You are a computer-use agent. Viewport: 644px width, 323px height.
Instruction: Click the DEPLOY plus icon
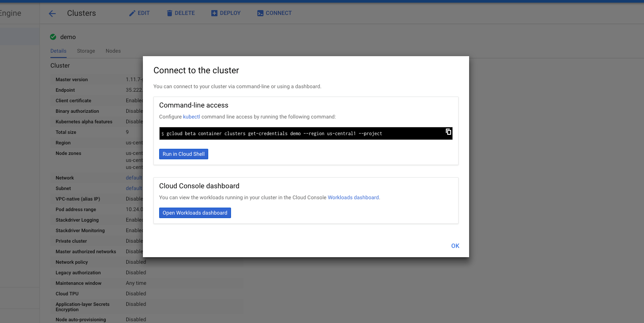tap(214, 13)
